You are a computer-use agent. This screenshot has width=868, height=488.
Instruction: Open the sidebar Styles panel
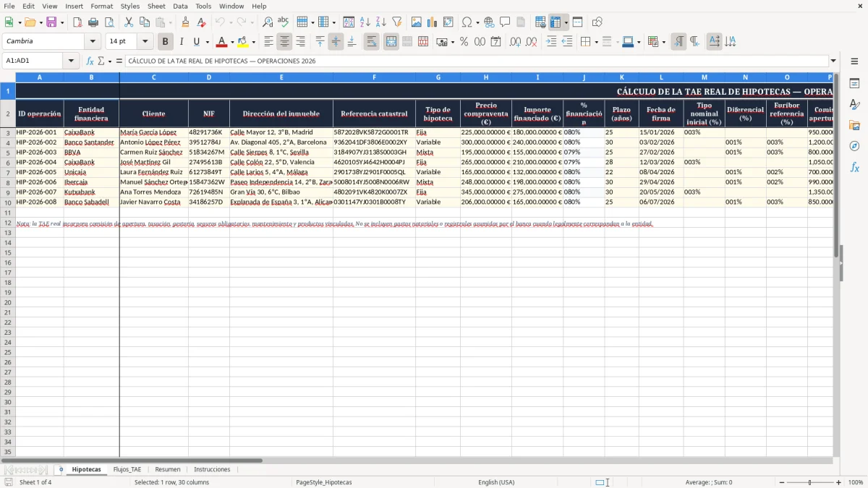854,104
